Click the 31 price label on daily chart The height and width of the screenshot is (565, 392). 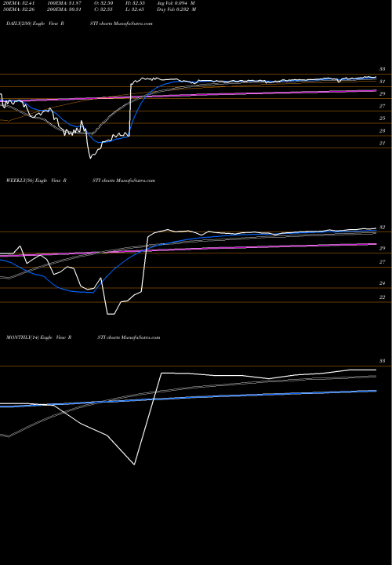coord(383,82)
